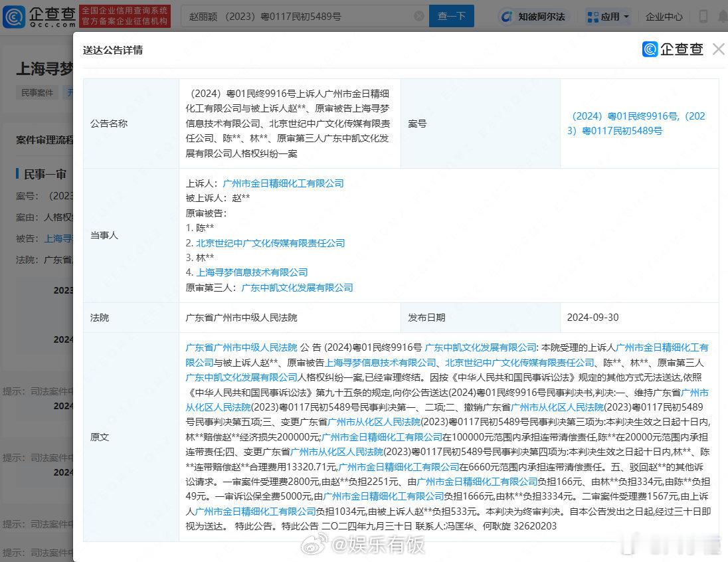Screen dimensions: 728x562
Task: Open appellant 广州市金日精细化工有限公司 link
Action: click(x=283, y=183)
